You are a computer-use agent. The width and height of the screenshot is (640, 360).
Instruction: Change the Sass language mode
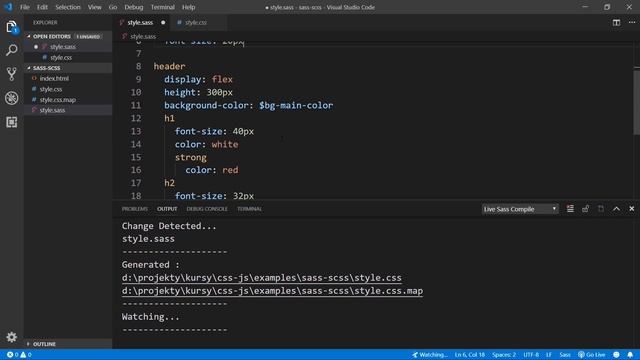coord(565,355)
